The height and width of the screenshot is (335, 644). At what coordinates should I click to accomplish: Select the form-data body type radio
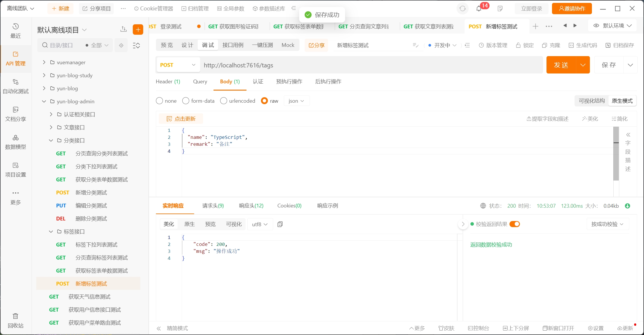pos(186,101)
